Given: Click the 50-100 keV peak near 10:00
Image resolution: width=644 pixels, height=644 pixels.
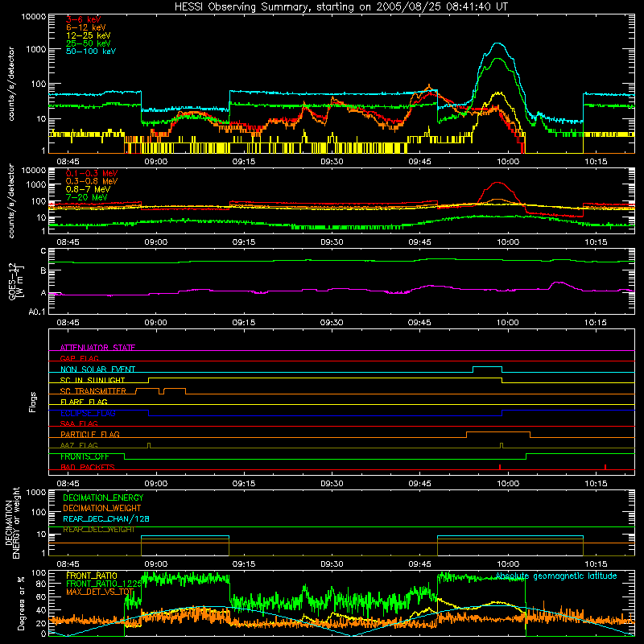Looking at the screenshot, I should tap(497, 43).
